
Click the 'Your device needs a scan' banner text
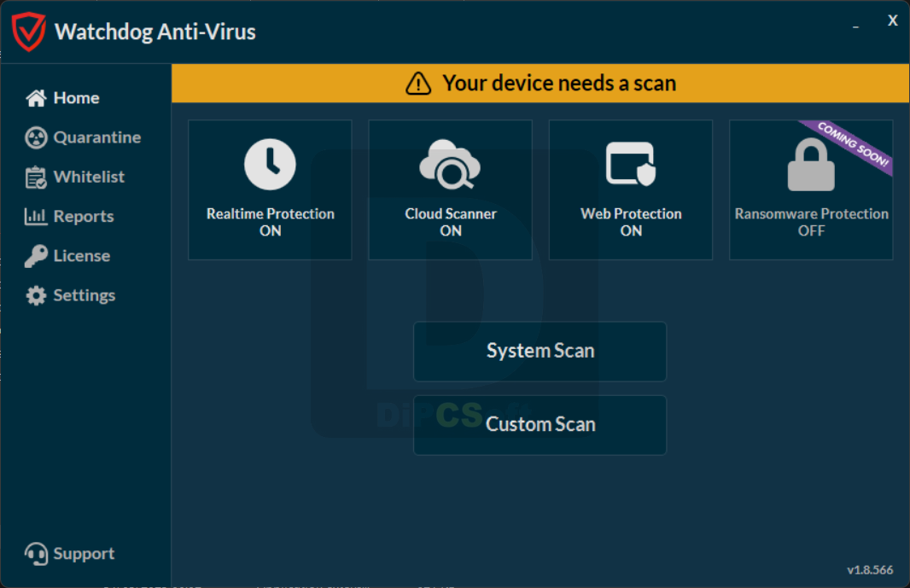(x=559, y=84)
